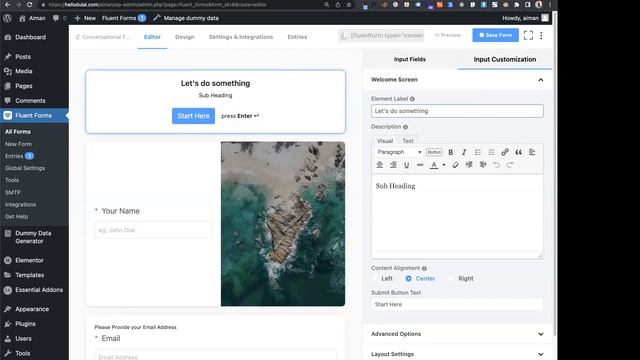Viewport: 640px width, 360px height.
Task: Toggle bold in description editor
Action: 451,152
